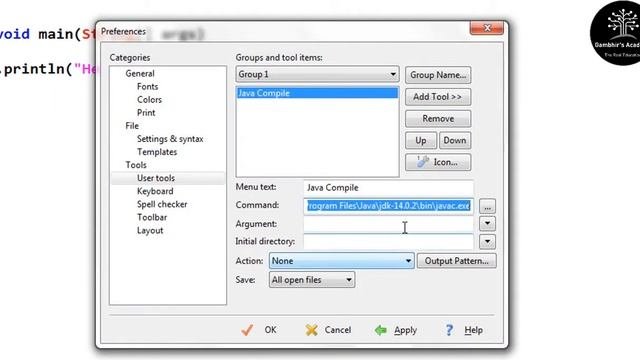Select Fonts in the Categories tree

click(x=147, y=87)
